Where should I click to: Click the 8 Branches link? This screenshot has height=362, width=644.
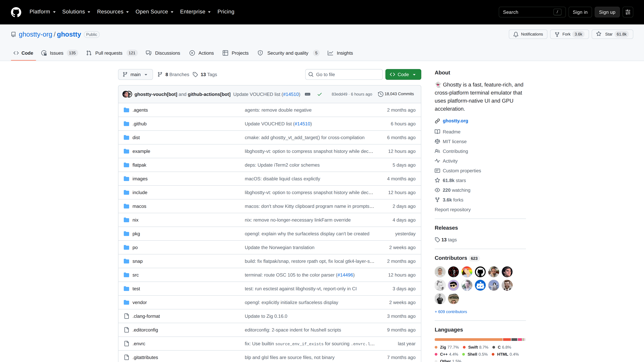173,74
